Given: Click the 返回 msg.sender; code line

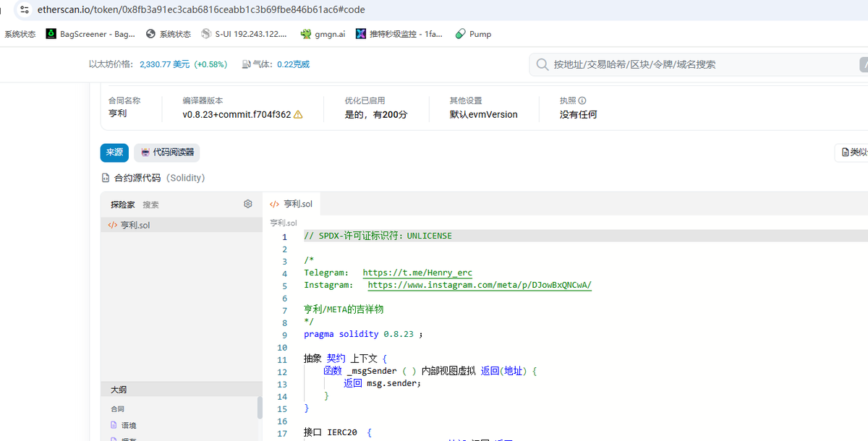Looking at the screenshot, I should pyautogui.click(x=382, y=383).
